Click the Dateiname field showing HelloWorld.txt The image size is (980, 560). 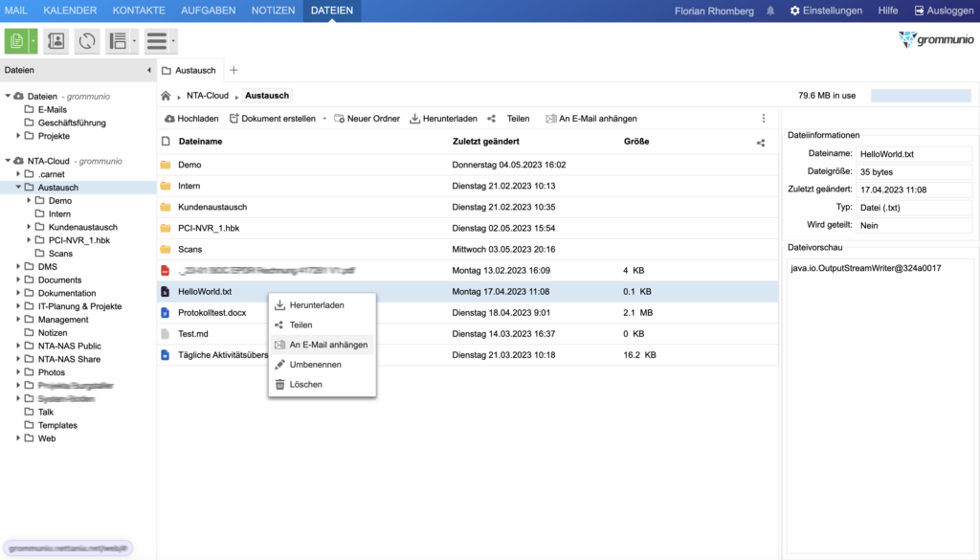914,154
